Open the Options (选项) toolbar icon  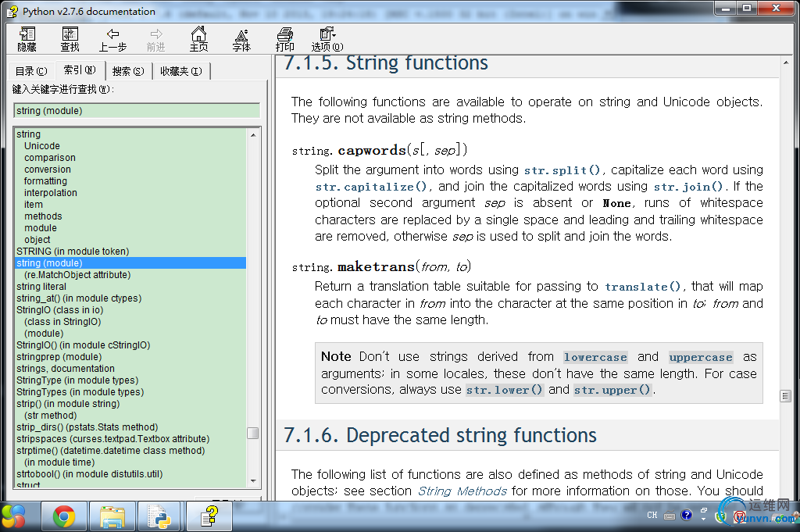click(327, 39)
